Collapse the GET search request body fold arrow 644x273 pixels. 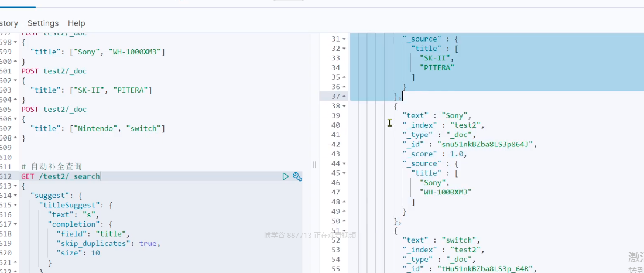(x=15, y=186)
